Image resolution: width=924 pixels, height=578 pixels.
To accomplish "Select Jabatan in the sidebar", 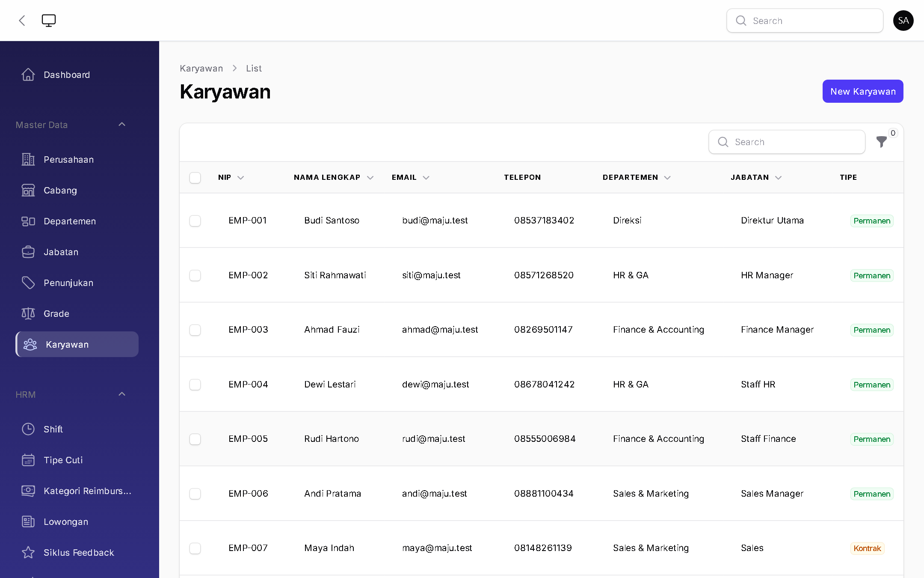I will pos(77,252).
